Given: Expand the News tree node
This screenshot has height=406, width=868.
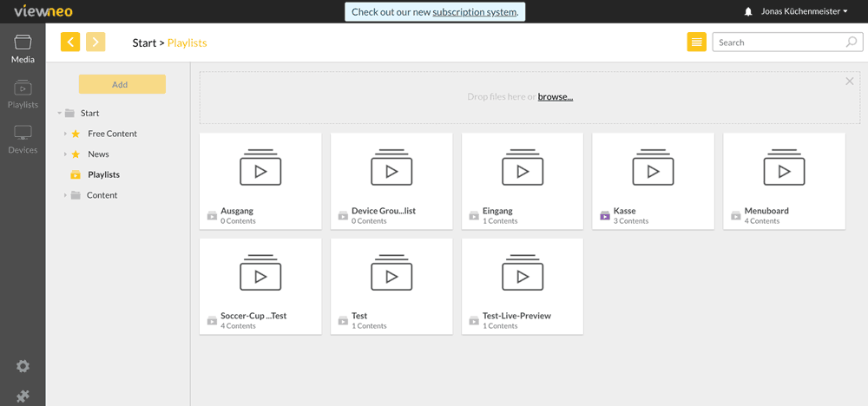Looking at the screenshot, I should coord(65,154).
